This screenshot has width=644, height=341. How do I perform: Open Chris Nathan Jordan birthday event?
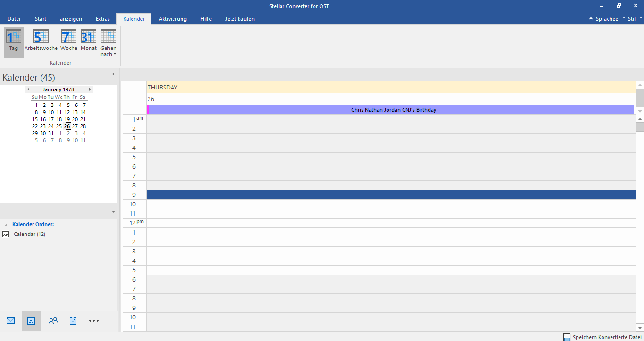(393, 110)
